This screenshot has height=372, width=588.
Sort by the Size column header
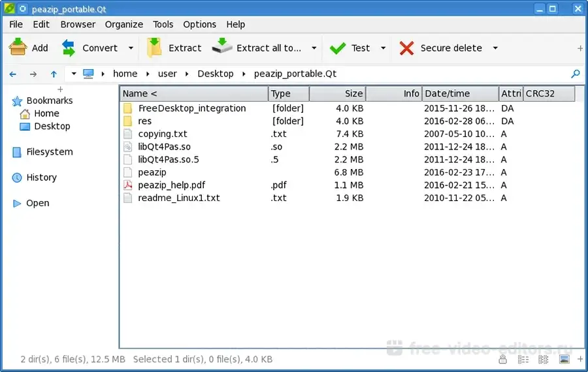pos(338,94)
